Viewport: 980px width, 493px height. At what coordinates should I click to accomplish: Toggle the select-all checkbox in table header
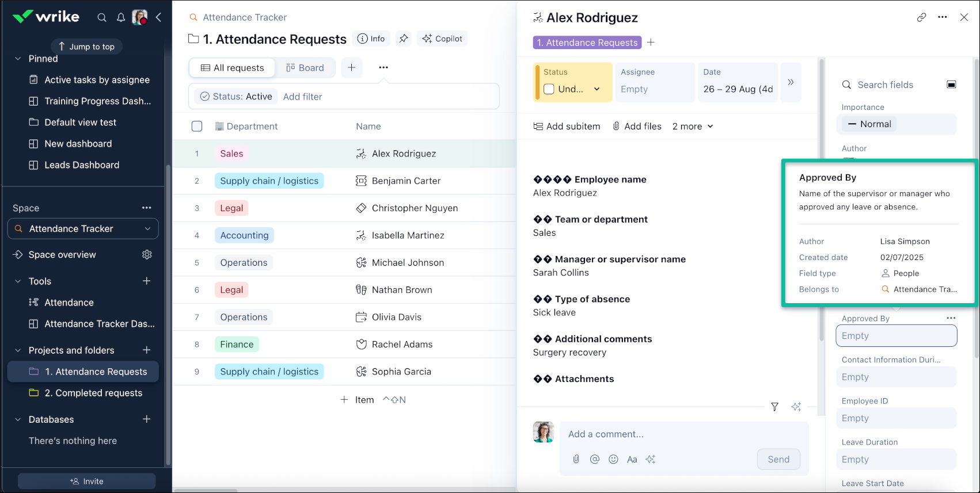pyautogui.click(x=197, y=126)
